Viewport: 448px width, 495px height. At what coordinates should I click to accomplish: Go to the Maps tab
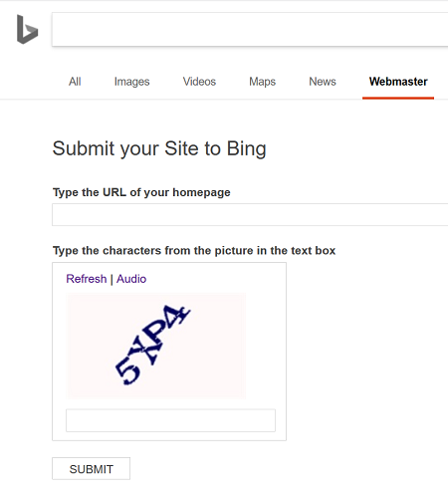click(x=262, y=82)
